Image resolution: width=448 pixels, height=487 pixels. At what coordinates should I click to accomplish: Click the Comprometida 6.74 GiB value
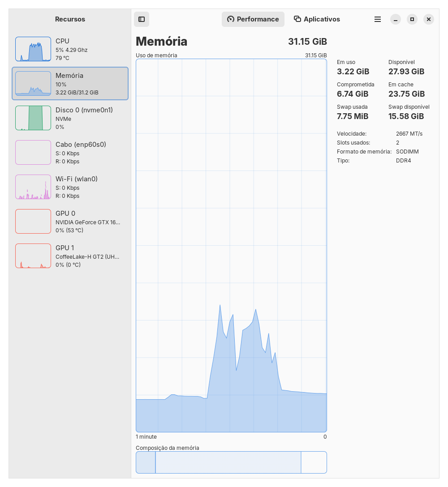pos(353,94)
